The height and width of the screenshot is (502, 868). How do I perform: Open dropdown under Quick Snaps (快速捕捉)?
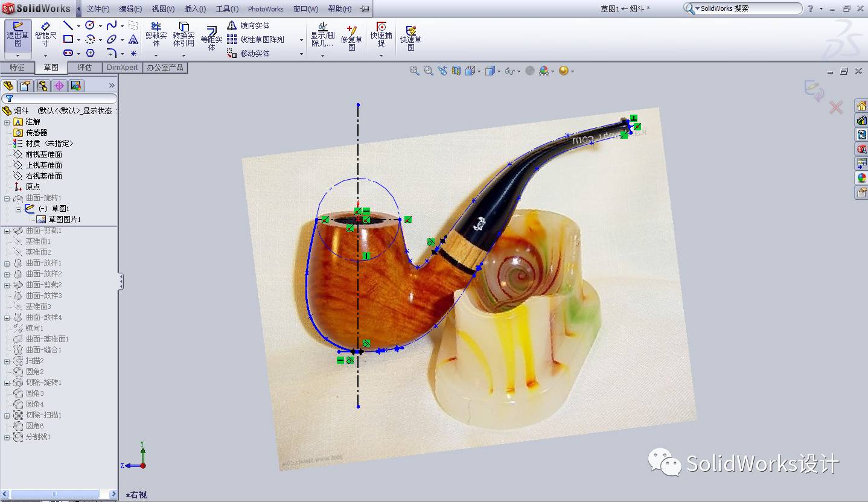pyautogui.click(x=381, y=56)
